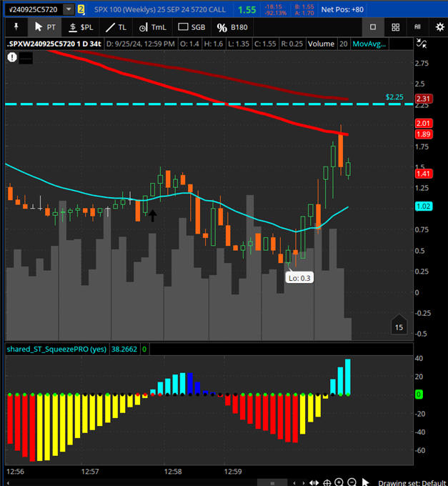Image resolution: width=448 pixels, height=486 pixels.
Task: Click the D: 9/25/24, 12:59 PM date readout
Action: pos(140,44)
